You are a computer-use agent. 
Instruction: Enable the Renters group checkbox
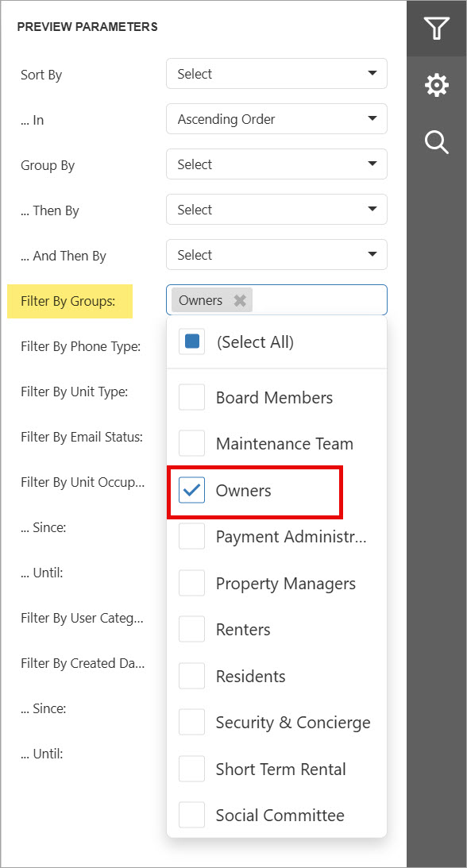192,630
